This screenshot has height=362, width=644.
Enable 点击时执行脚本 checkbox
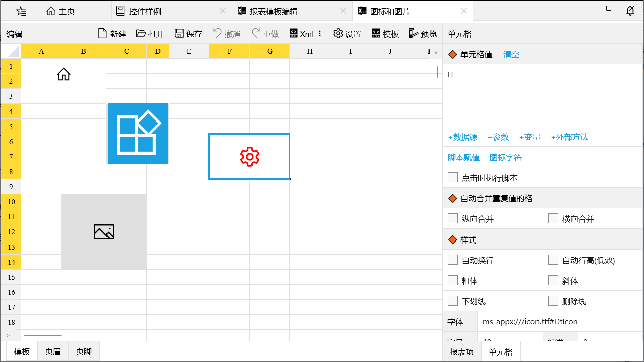[x=453, y=177]
